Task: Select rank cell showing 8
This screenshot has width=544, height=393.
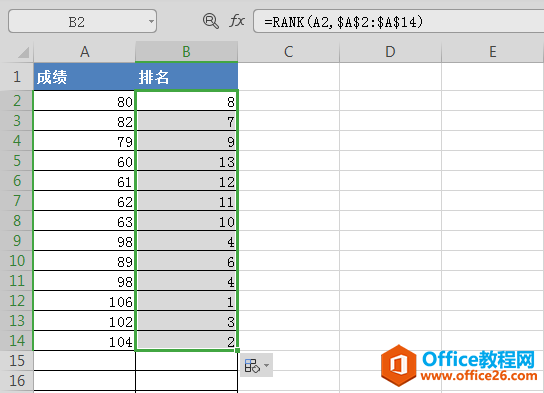Action: coord(186,101)
